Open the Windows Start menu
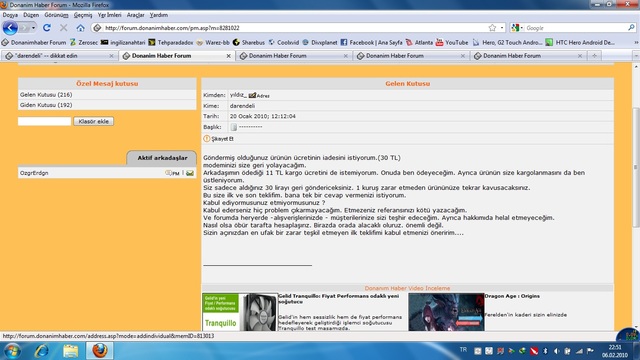The height and width of the screenshot is (360, 640). click(12, 351)
